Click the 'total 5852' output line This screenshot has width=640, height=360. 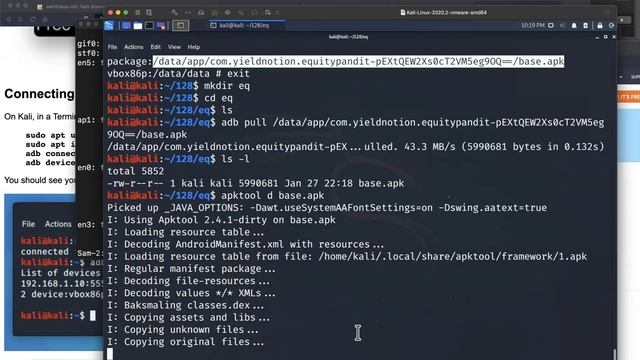click(136, 171)
